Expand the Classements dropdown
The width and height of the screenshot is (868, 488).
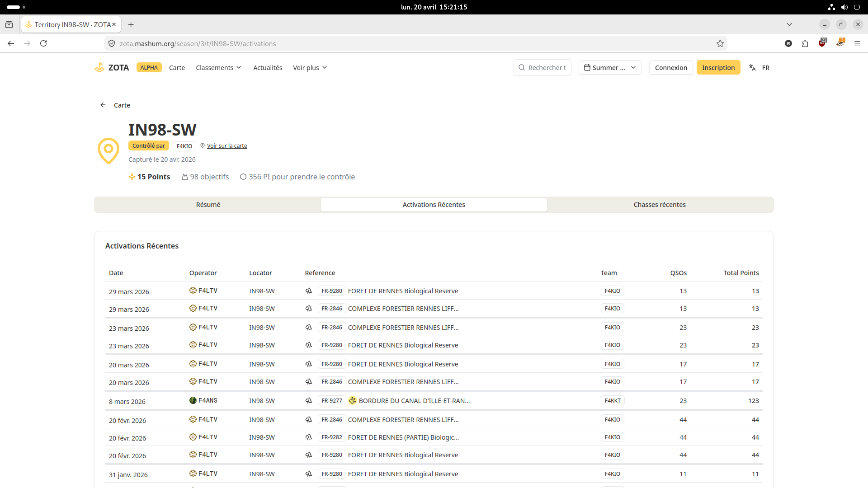(218, 68)
